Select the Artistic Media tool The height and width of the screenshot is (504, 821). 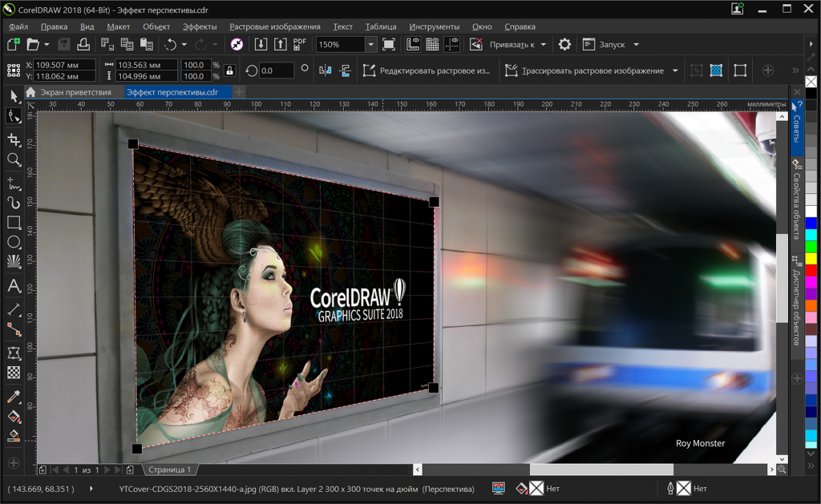(14, 203)
